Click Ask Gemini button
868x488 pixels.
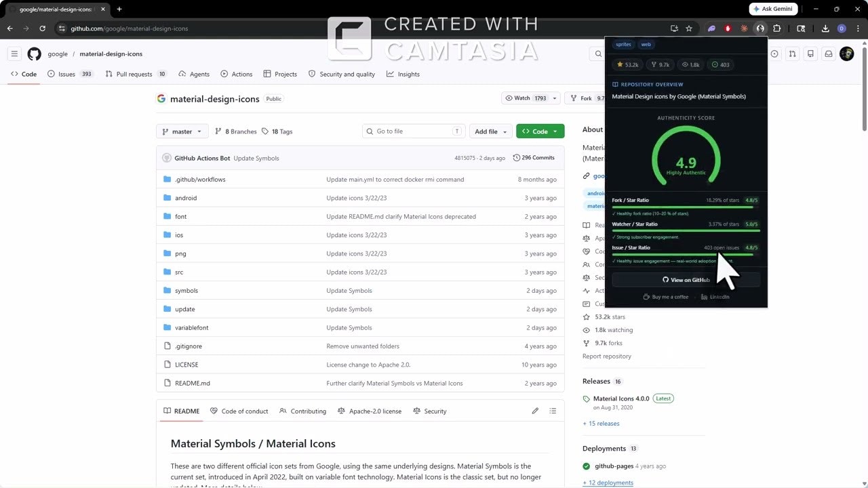pos(774,9)
